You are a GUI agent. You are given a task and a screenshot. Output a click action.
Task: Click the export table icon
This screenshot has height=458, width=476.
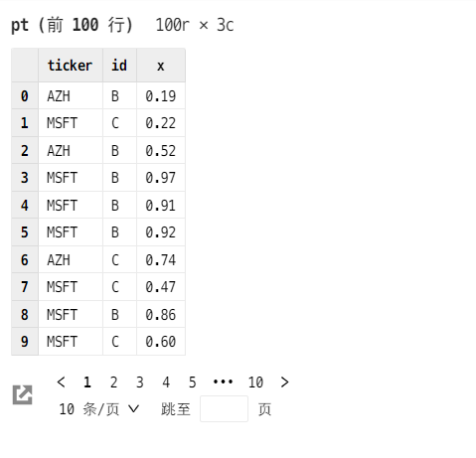(23, 394)
